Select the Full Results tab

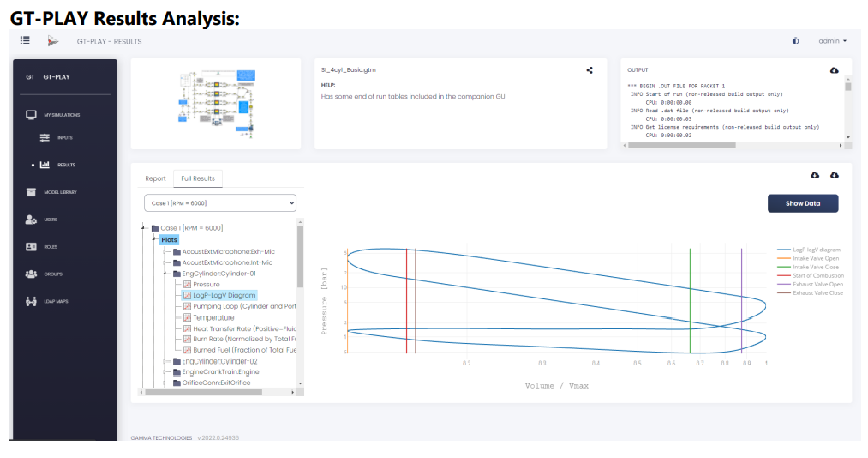[x=198, y=178]
